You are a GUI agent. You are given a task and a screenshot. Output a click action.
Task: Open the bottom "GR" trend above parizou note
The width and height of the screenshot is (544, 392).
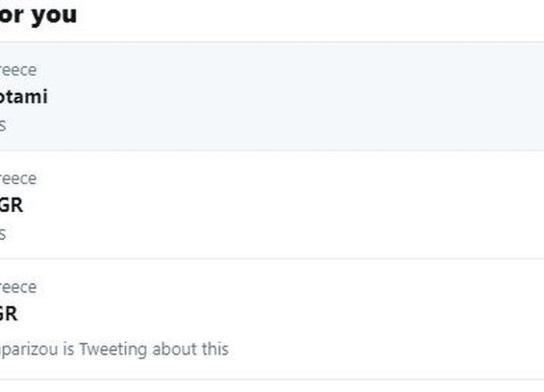pos(9,314)
